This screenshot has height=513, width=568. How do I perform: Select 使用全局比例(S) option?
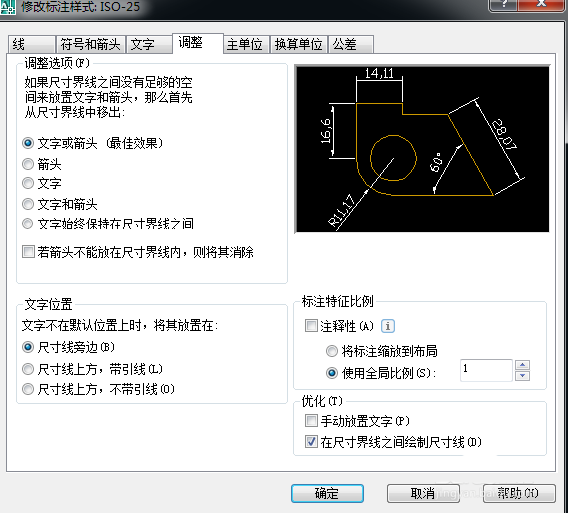pyautogui.click(x=331, y=373)
